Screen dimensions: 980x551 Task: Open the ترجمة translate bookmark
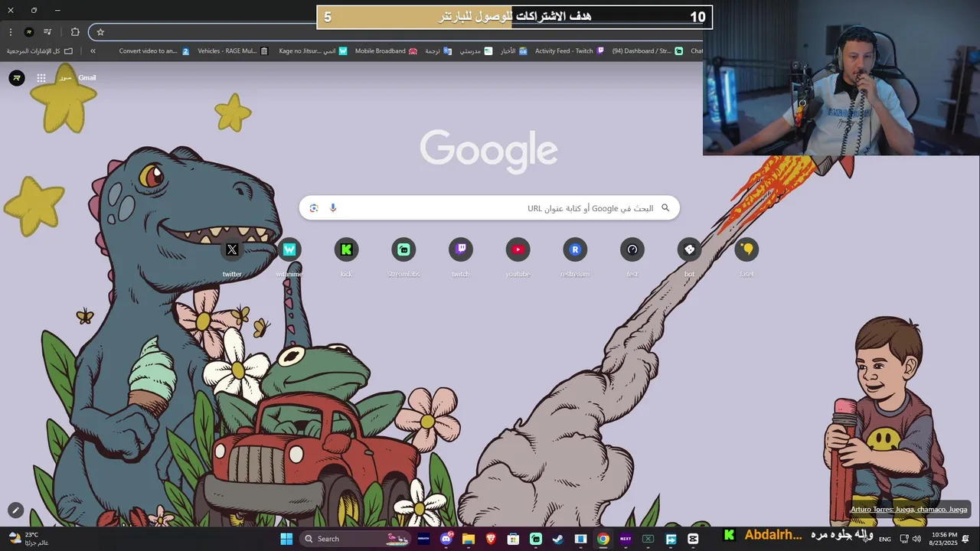coord(438,51)
